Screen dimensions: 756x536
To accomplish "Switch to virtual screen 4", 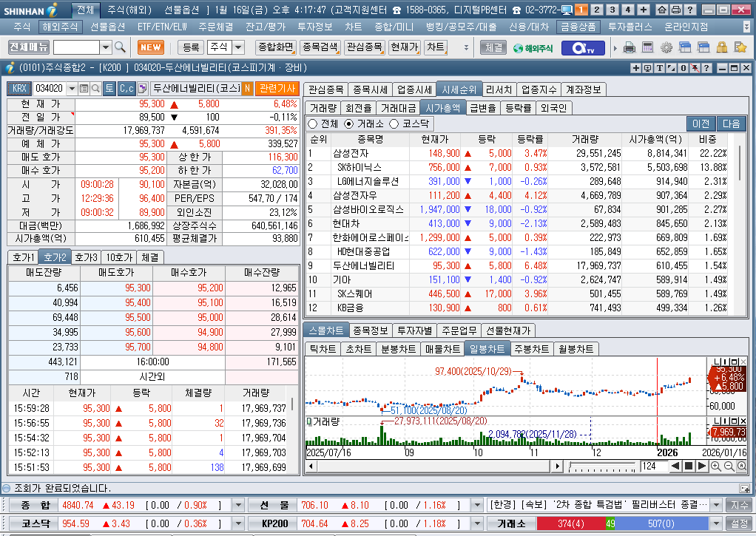I will [x=628, y=10].
